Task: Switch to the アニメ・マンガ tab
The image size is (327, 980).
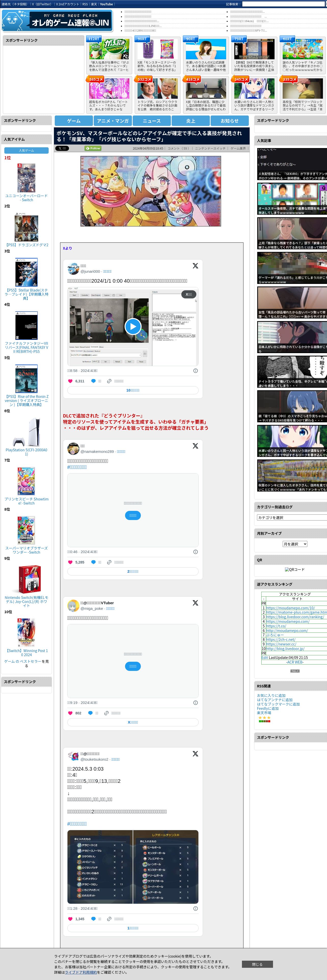Action: point(113,121)
